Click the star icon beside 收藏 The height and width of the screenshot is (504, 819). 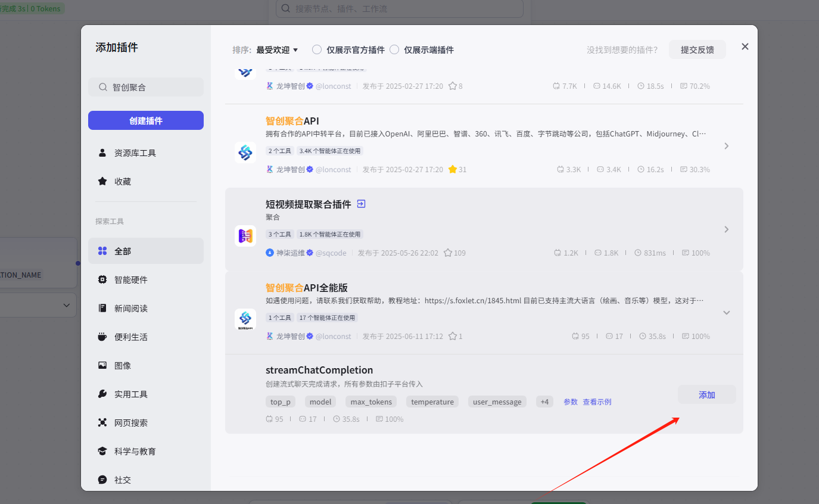102,182
